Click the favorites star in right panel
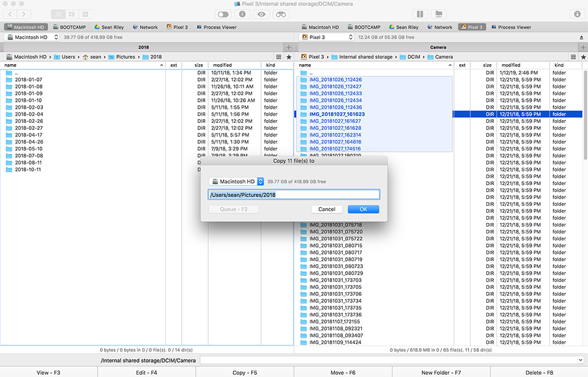 pyautogui.click(x=582, y=57)
